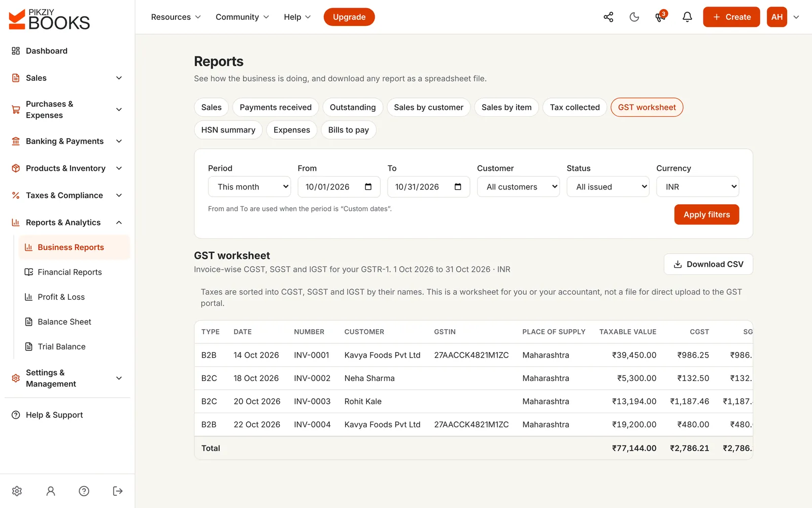This screenshot has width=812, height=508.
Task: Expand Banking & Payments sidebar section
Action: coord(67,141)
